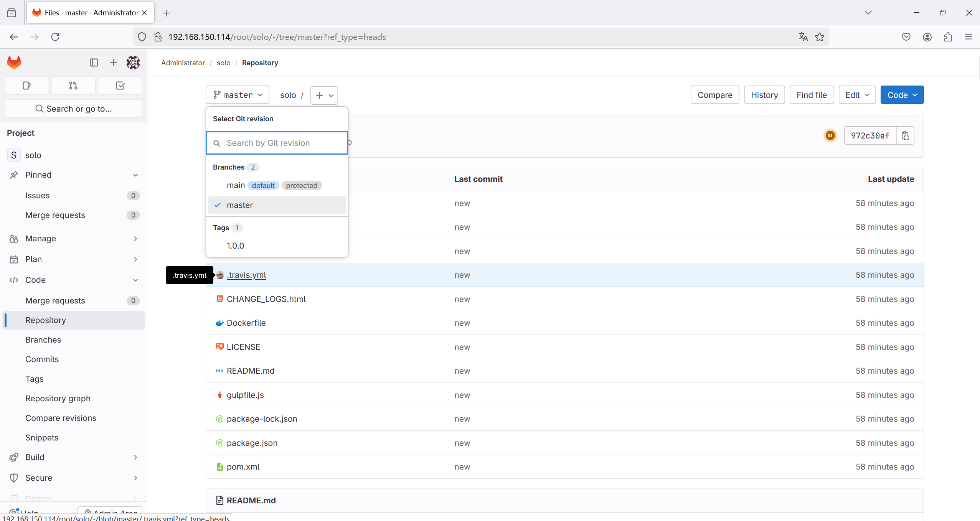Image resolution: width=980 pixels, height=521 pixels.
Task: Click the browser back arrow
Action: tap(14, 37)
